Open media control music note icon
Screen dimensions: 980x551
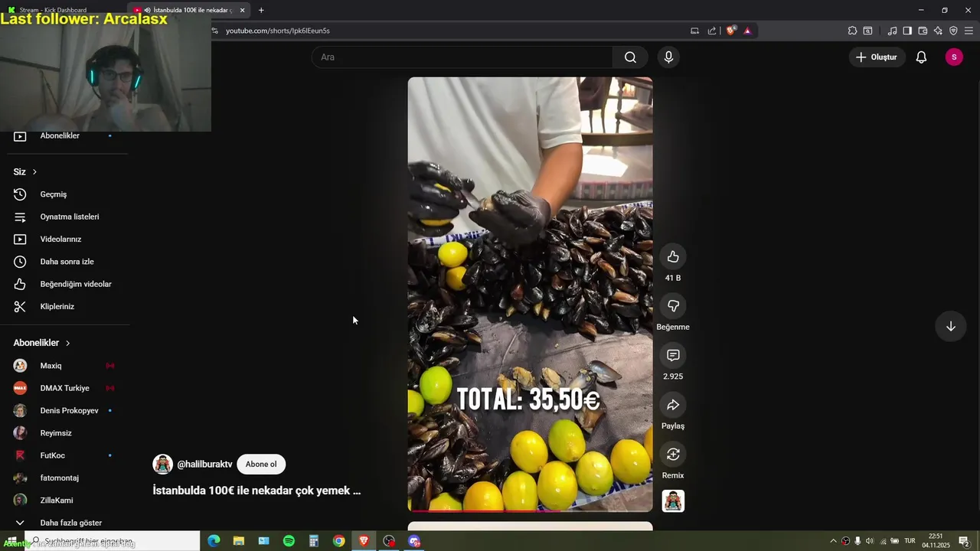(x=892, y=31)
